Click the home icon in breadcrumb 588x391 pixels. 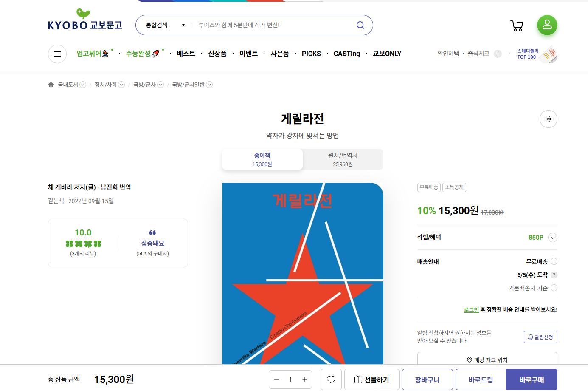click(51, 85)
